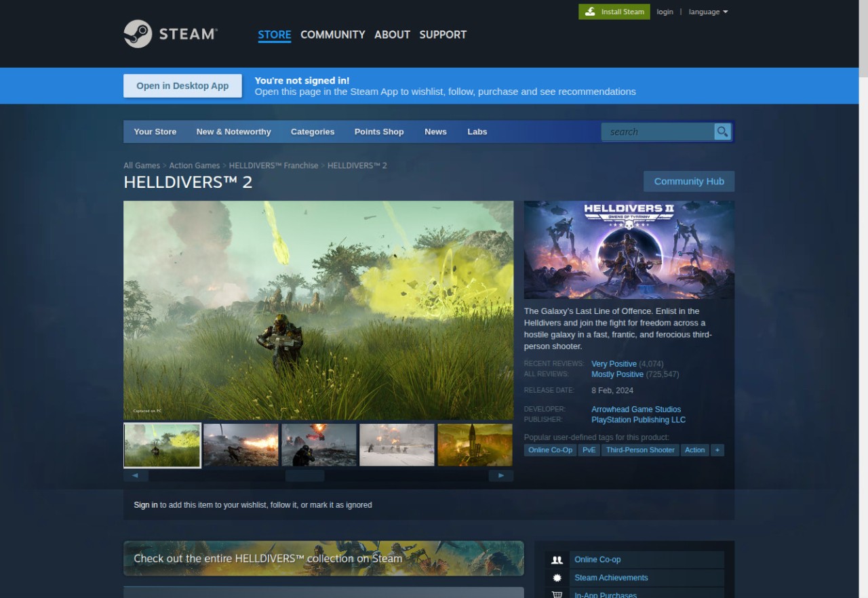
Task: Click the HELLDIVERS 2 breadcrumb link
Action: point(357,165)
